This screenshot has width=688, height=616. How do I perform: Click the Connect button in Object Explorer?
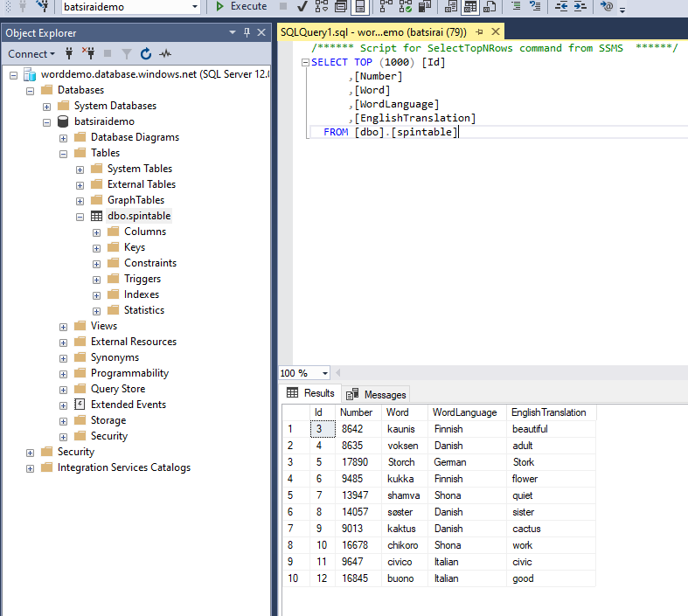tap(31, 53)
